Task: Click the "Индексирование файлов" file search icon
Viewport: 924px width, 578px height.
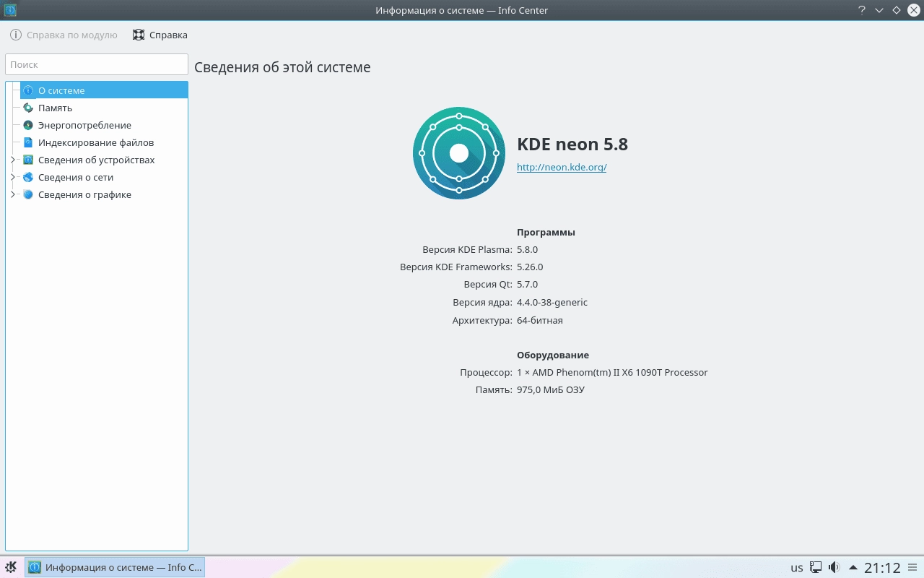Action: pyautogui.click(x=28, y=142)
